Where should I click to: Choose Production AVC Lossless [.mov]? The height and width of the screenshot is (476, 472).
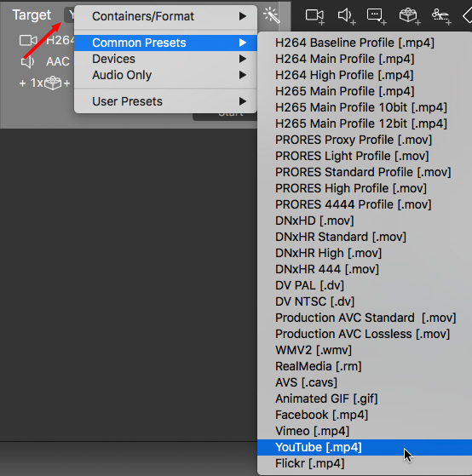[365, 335]
